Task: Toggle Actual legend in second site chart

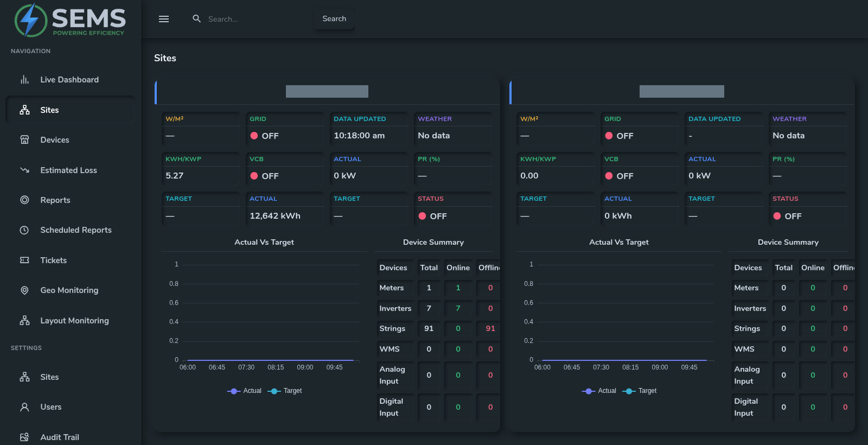Action: click(x=599, y=391)
